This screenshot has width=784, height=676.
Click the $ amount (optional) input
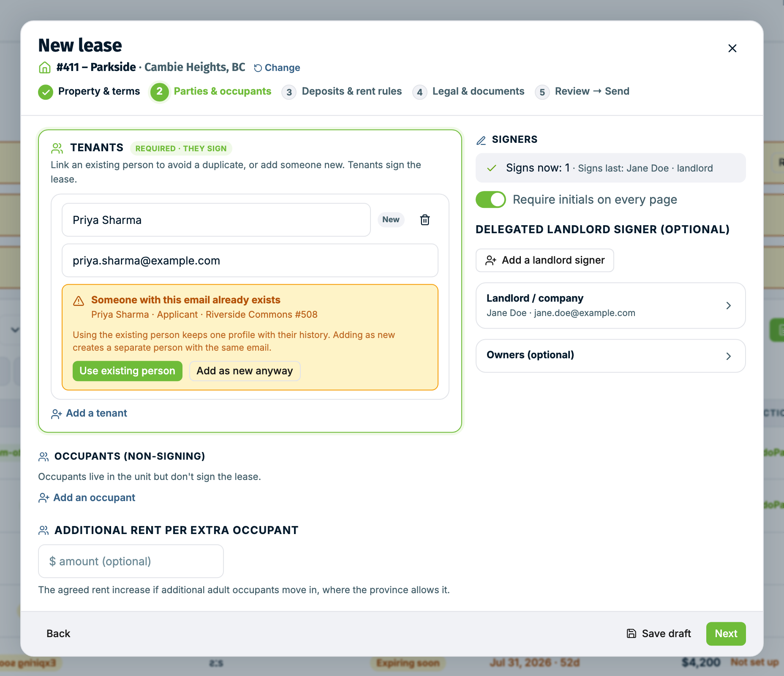131,561
